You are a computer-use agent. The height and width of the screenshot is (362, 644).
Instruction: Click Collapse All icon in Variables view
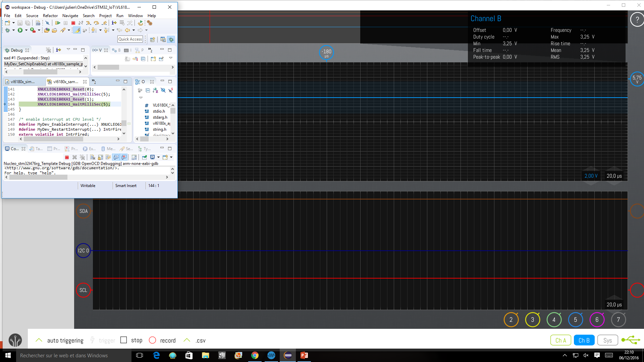[143, 59]
